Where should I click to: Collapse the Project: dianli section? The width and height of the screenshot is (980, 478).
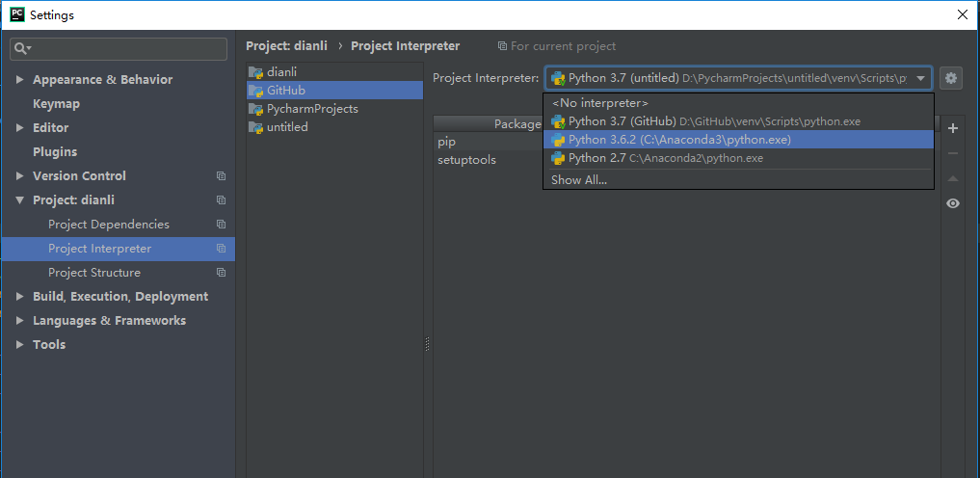pyautogui.click(x=19, y=199)
